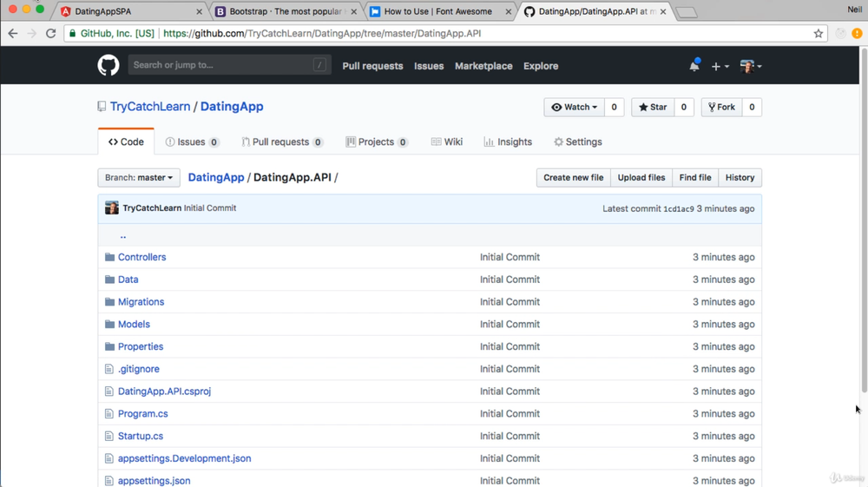Click the .gitignore file icon
This screenshot has height=487, width=868.
[x=109, y=369]
